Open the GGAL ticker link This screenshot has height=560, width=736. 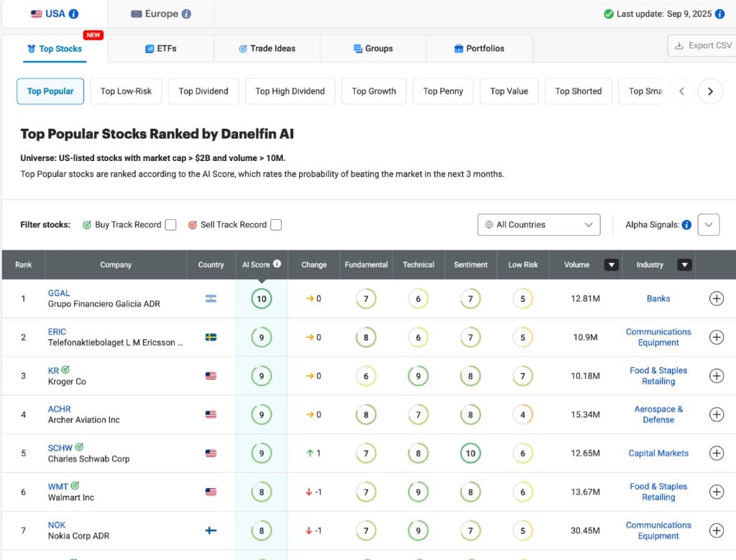[x=59, y=293]
